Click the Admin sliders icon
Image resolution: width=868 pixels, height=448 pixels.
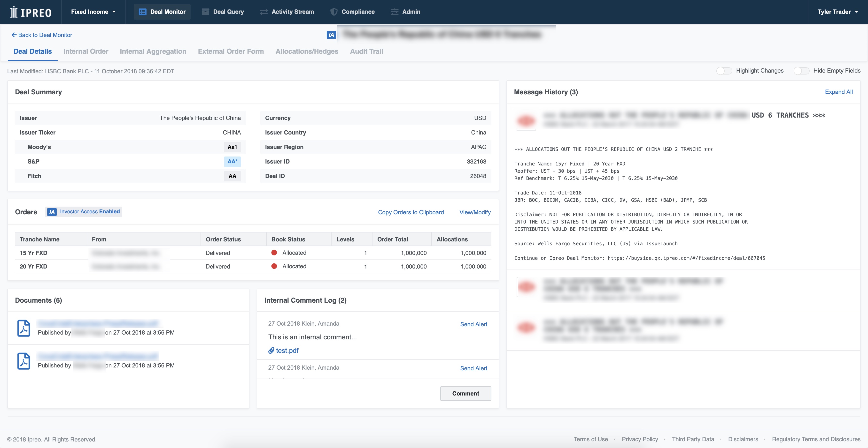(x=394, y=12)
